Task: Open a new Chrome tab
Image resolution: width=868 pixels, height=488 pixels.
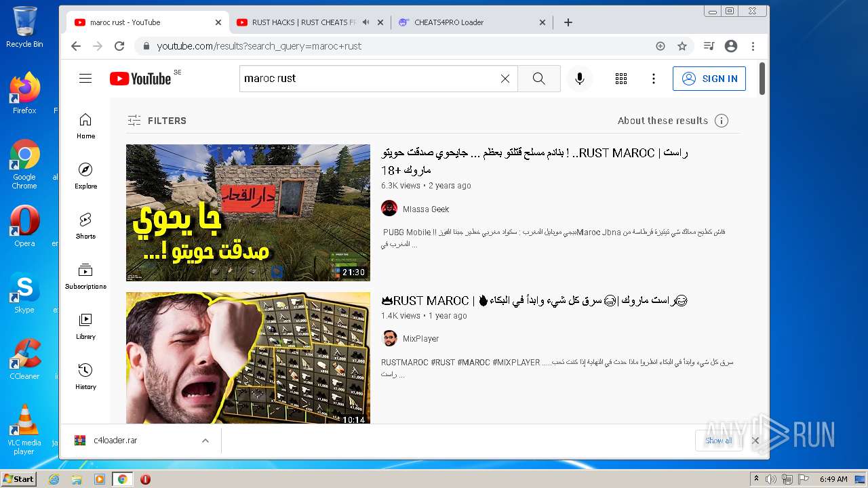Action: tap(568, 22)
